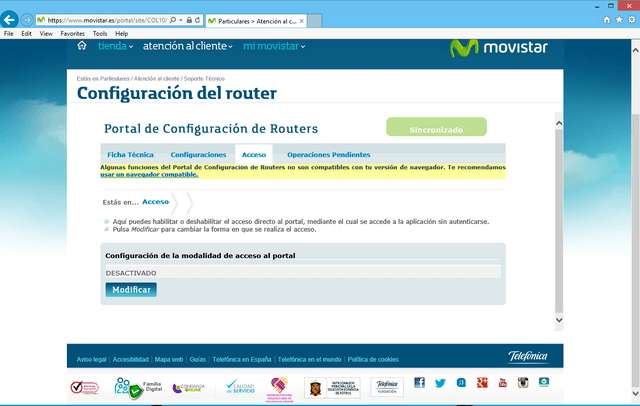Click the browser forward arrow button
The image size is (640, 406).
(27, 20)
